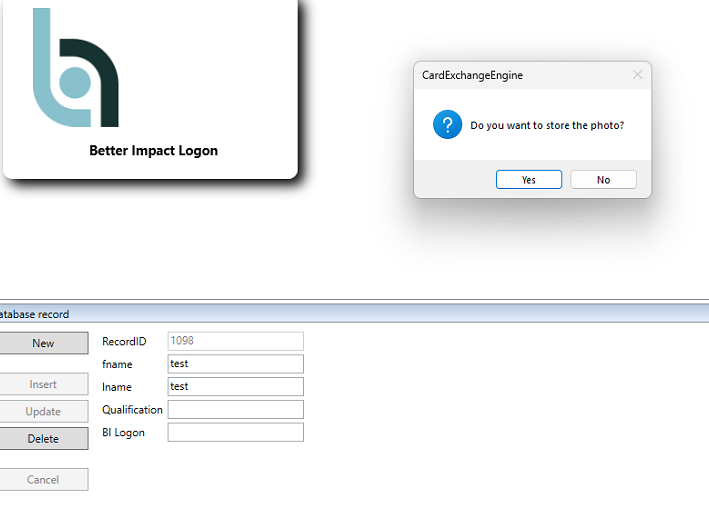Image resolution: width=709 pixels, height=509 pixels.
Task: Click the 'Do you want to store the photo?' message
Action: click(547, 126)
